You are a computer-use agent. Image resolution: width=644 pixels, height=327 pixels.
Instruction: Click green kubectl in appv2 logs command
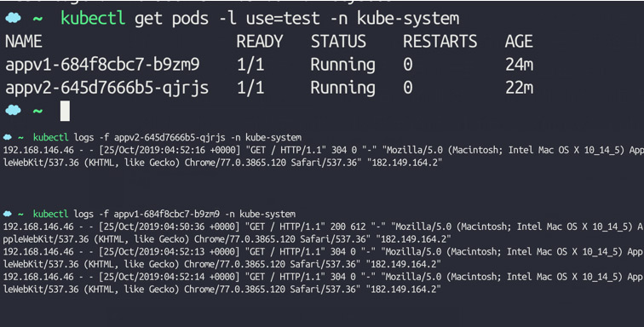[51, 137]
